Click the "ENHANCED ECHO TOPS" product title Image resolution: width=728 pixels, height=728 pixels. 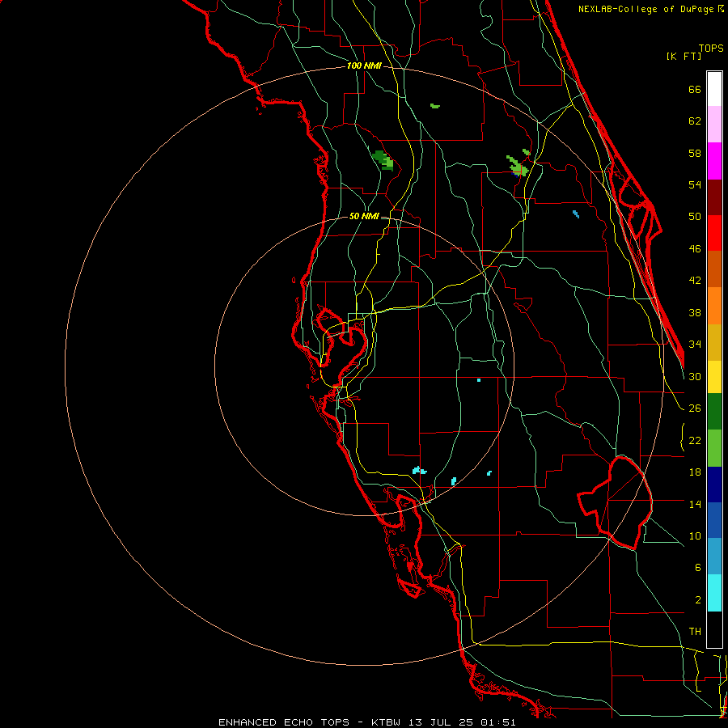284,722
